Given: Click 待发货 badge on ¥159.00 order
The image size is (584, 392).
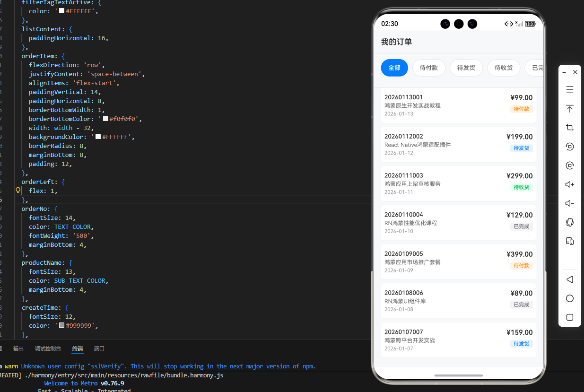Looking at the screenshot, I should (x=522, y=344).
